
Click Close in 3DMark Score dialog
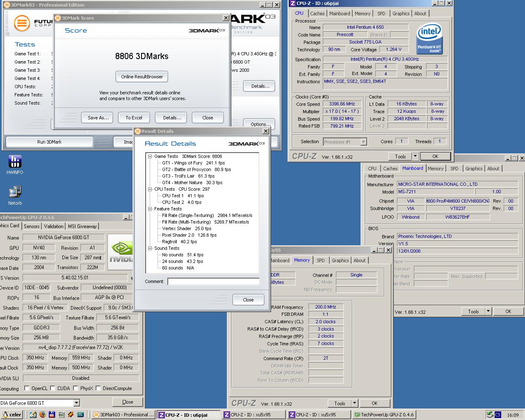(208, 118)
